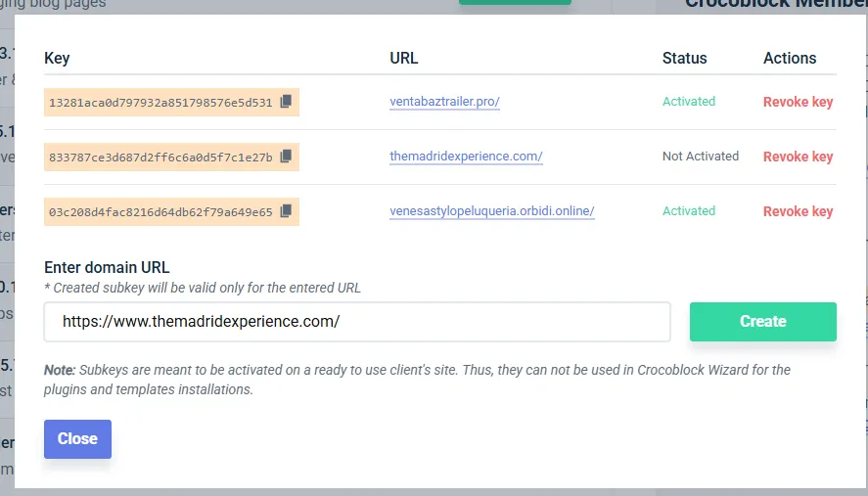Click the Not Activated status label
The image size is (868, 496).
coord(700,157)
